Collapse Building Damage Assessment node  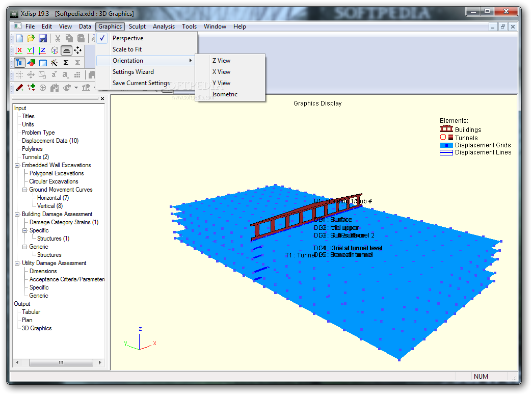coord(17,214)
